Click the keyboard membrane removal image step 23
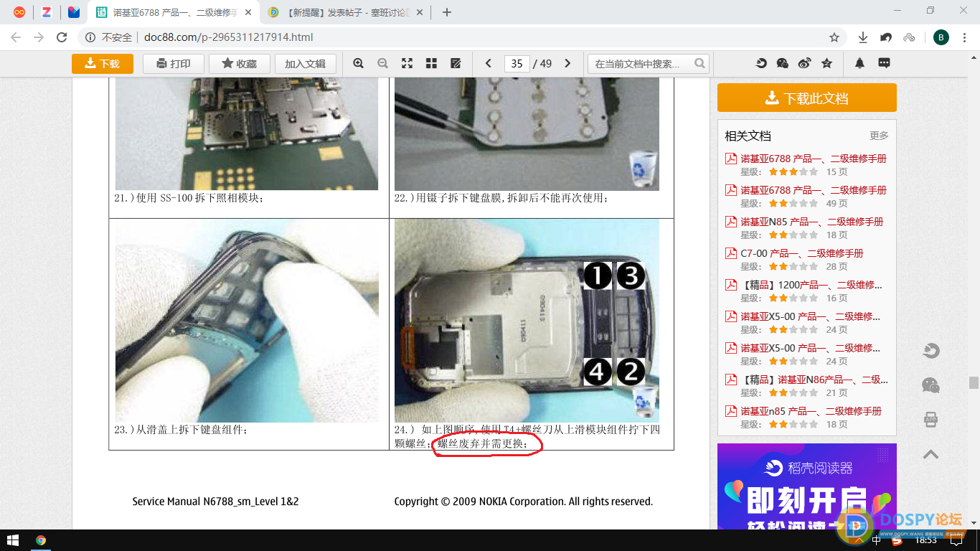Image resolution: width=980 pixels, height=551 pixels. 247,321
